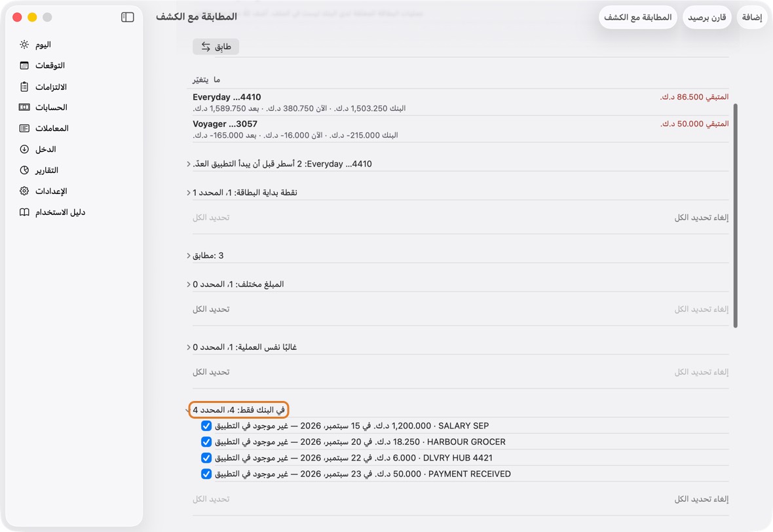
Task: Toggle the sidebar with the panel icon
Action: [x=127, y=17]
